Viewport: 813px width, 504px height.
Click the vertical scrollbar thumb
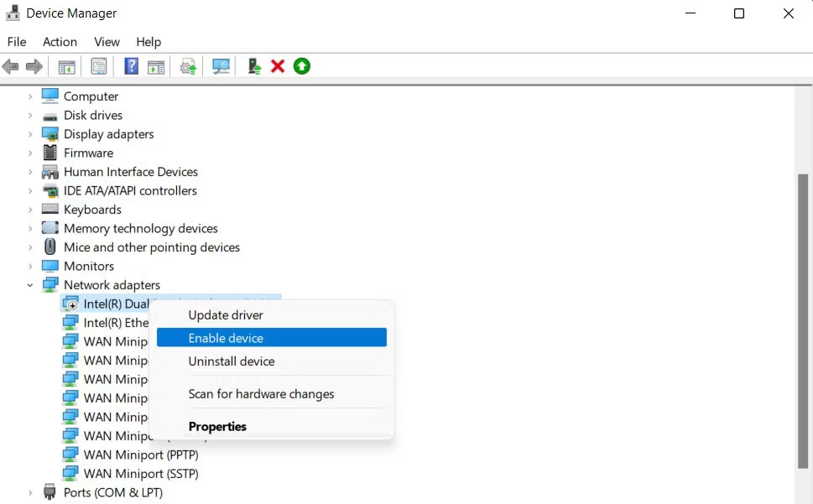click(803, 321)
